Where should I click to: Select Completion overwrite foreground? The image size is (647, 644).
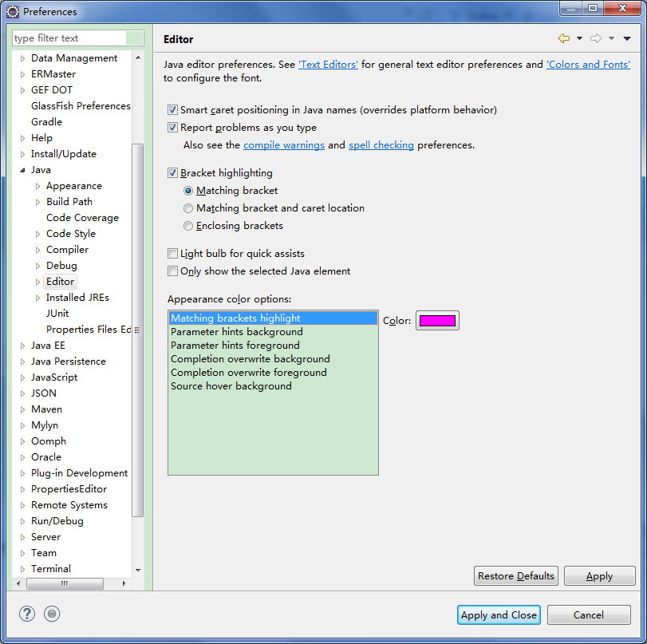[273, 373]
